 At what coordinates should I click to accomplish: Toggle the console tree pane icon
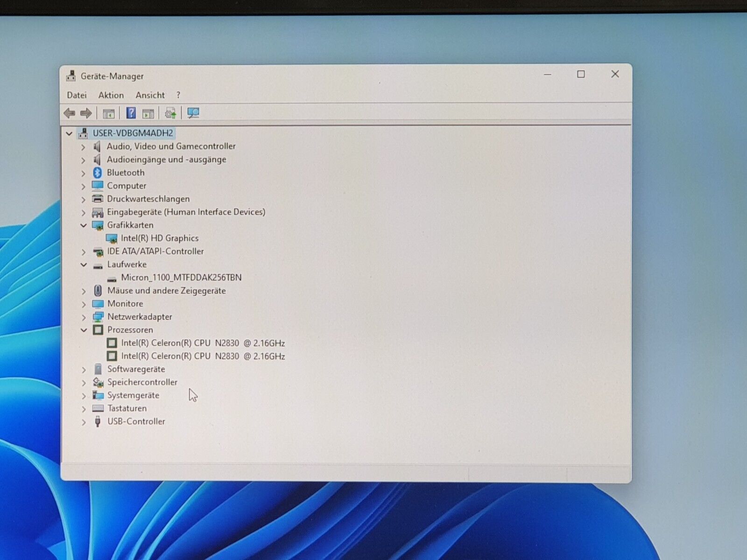point(108,113)
